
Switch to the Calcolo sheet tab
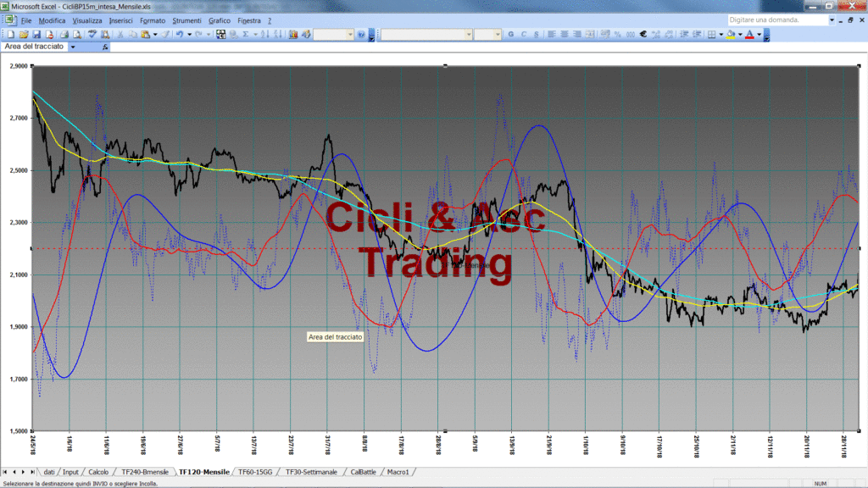click(98, 472)
